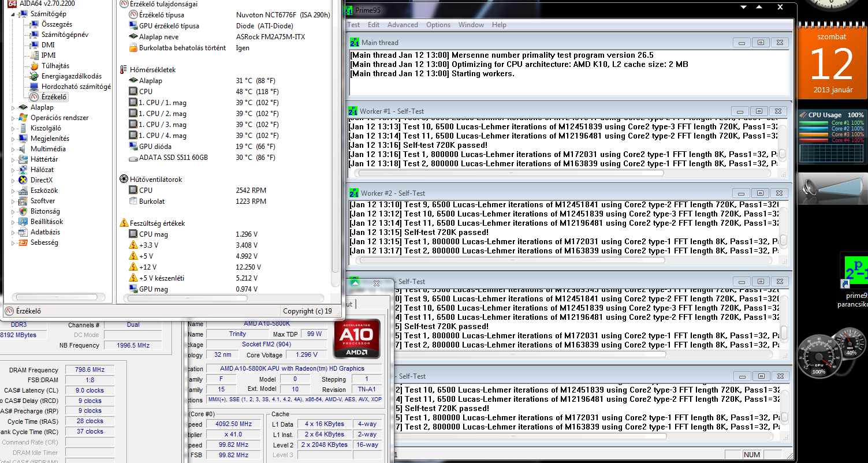Click the DRAM Frequency 798.6 MHz value
This screenshot has height=463, width=868.
click(x=90, y=370)
